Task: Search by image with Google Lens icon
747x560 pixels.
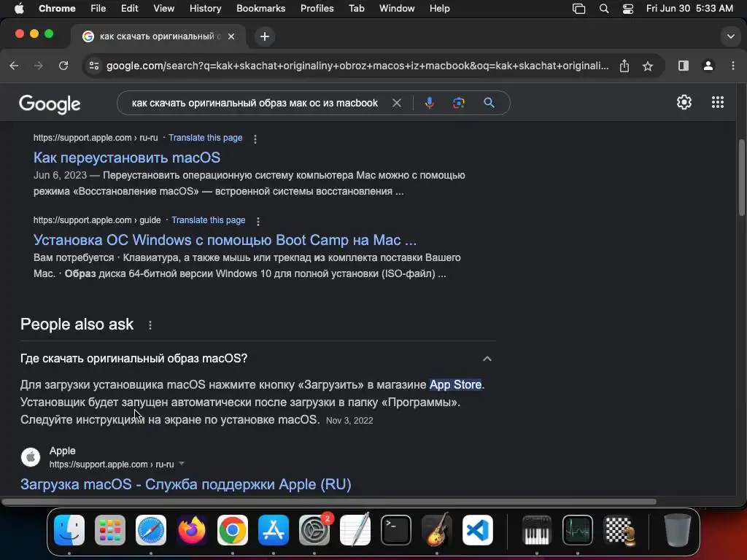Action: [x=458, y=103]
